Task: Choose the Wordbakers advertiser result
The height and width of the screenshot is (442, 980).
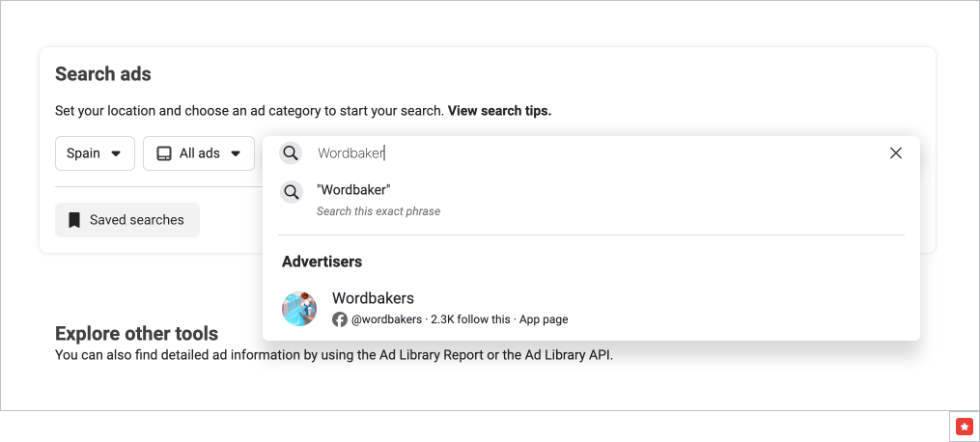Action: 373,298
